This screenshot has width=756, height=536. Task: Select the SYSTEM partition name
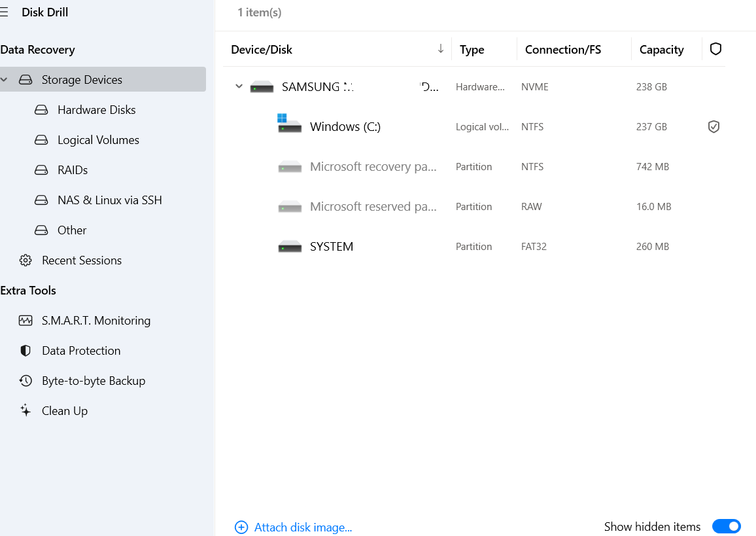(331, 247)
